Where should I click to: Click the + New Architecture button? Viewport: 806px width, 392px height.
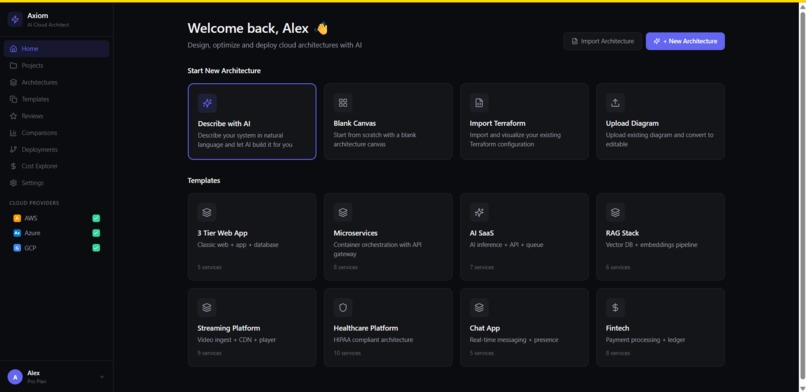coord(685,42)
